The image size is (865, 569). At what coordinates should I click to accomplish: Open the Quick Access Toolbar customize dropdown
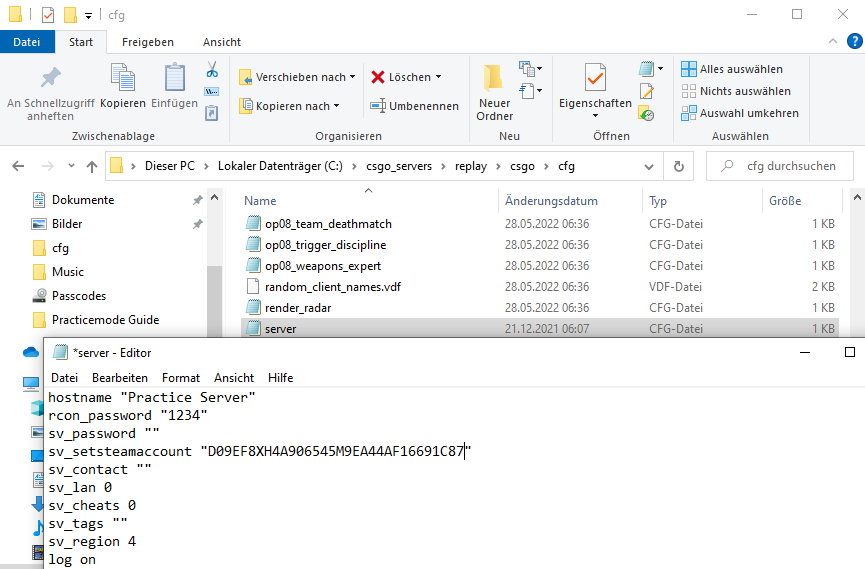pos(88,15)
